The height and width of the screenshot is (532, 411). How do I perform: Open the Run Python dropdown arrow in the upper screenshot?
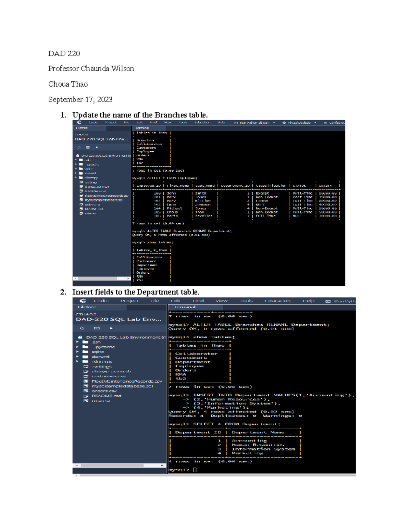274,123
